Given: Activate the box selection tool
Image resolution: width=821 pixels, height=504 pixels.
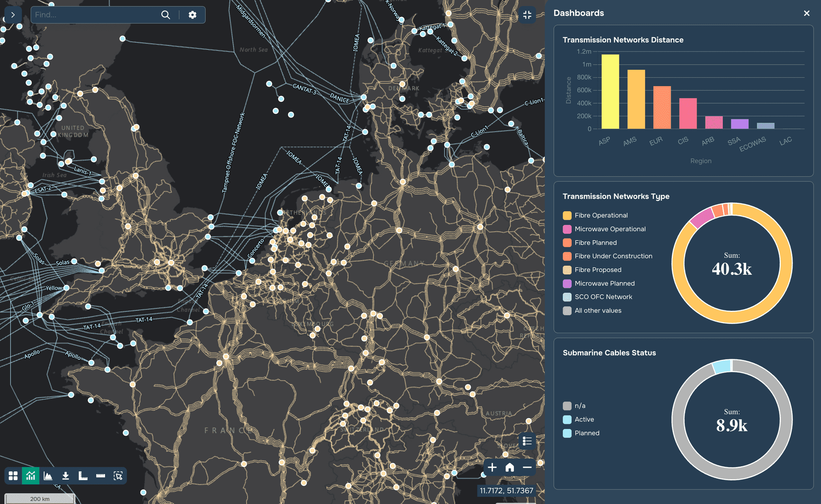Looking at the screenshot, I should pos(118,476).
